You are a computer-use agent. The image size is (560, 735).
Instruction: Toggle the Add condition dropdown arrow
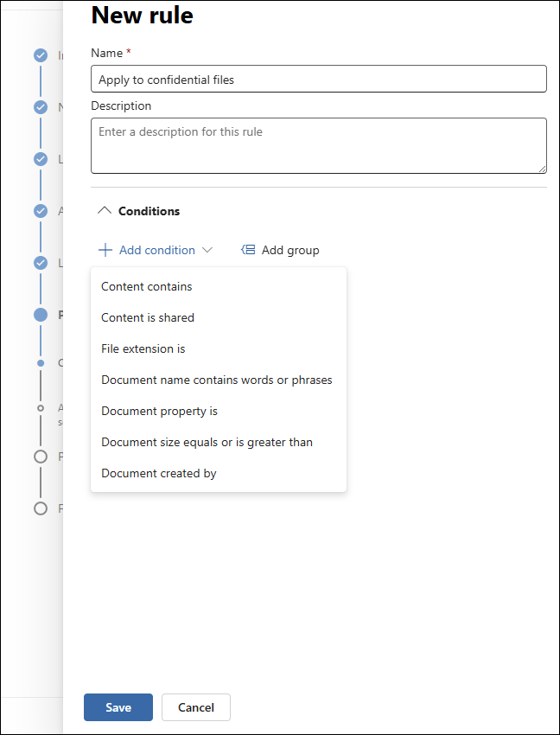207,250
